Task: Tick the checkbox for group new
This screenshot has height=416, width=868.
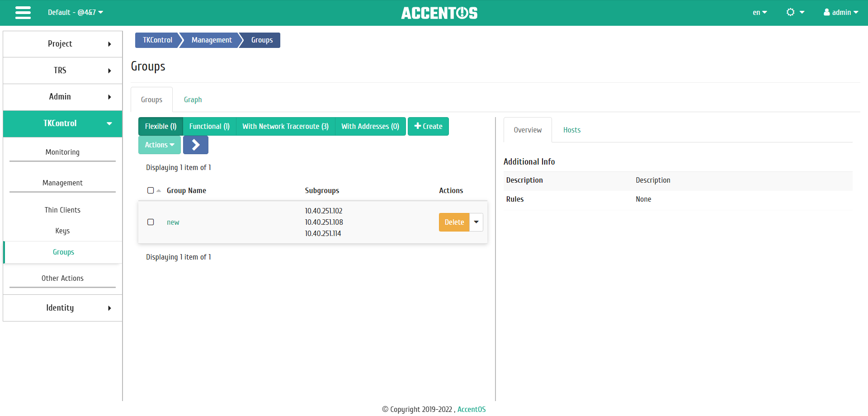Action: 151,222
